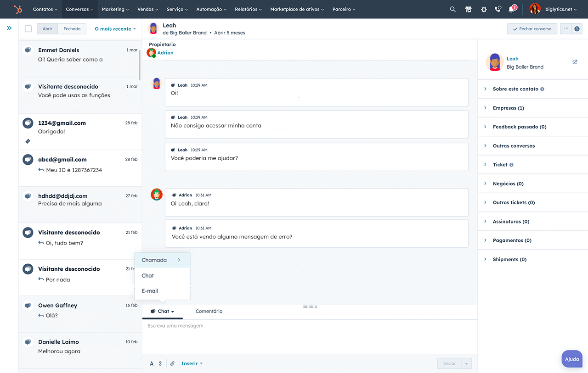588x373 pixels.
Task: Expand the Outras conversas section
Action: pos(533,146)
